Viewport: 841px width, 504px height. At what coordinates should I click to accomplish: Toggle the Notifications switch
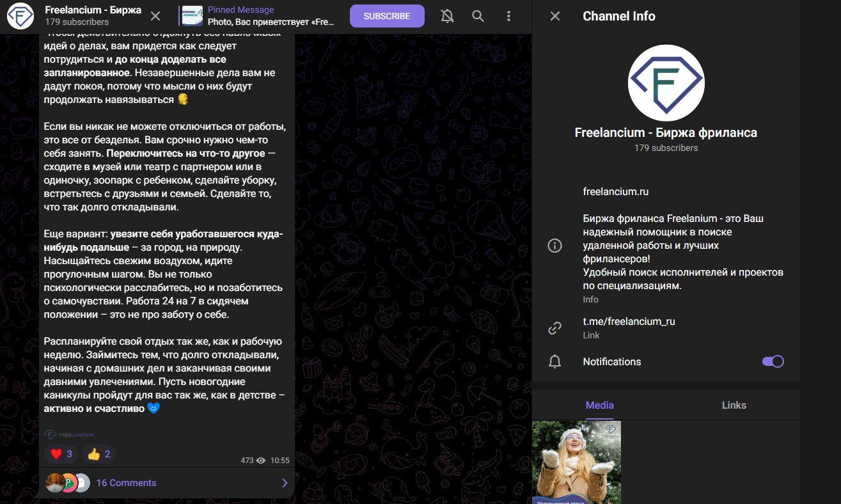773,361
